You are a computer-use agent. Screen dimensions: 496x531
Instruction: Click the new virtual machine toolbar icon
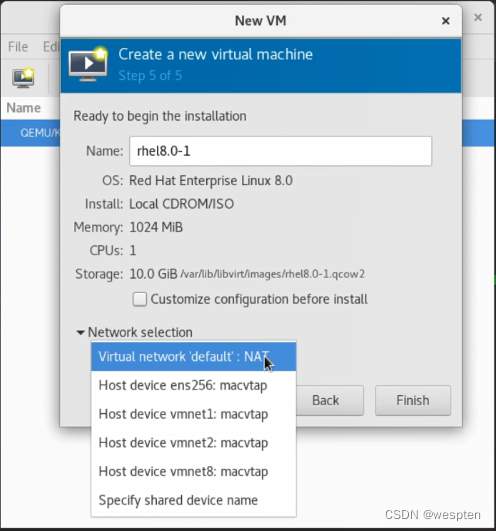[23, 78]
